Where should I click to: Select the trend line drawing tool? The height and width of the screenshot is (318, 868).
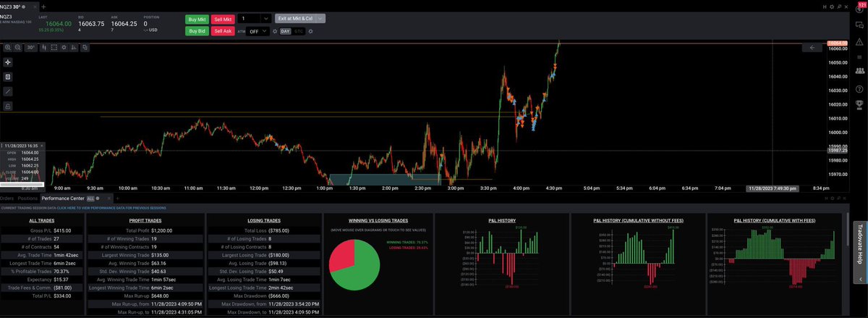tap(8, 91)
